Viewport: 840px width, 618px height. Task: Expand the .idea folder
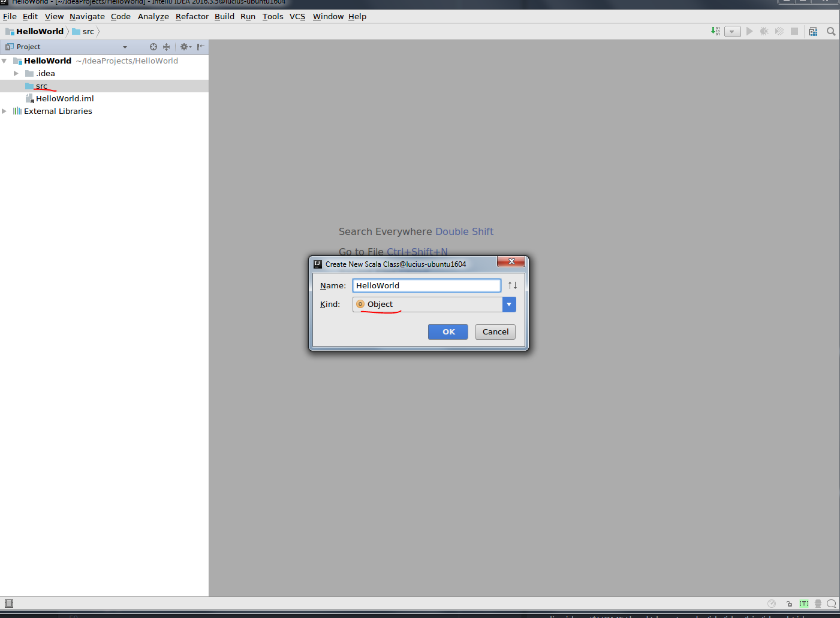[x=16, y=74]
